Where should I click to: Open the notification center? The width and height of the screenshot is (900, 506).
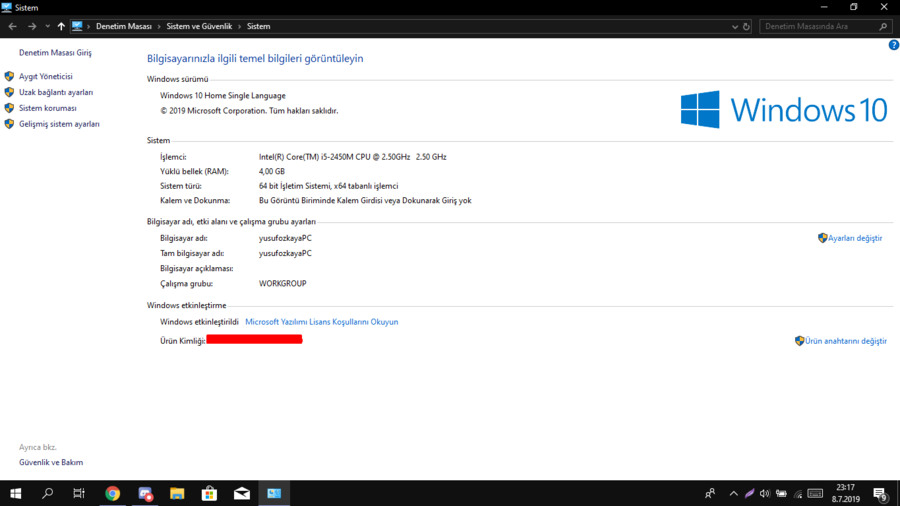(x=880, y=493)
